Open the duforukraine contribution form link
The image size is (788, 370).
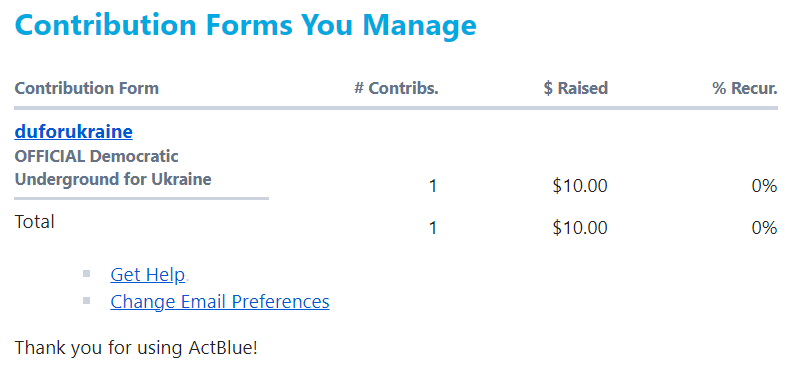tap(73, 132)
